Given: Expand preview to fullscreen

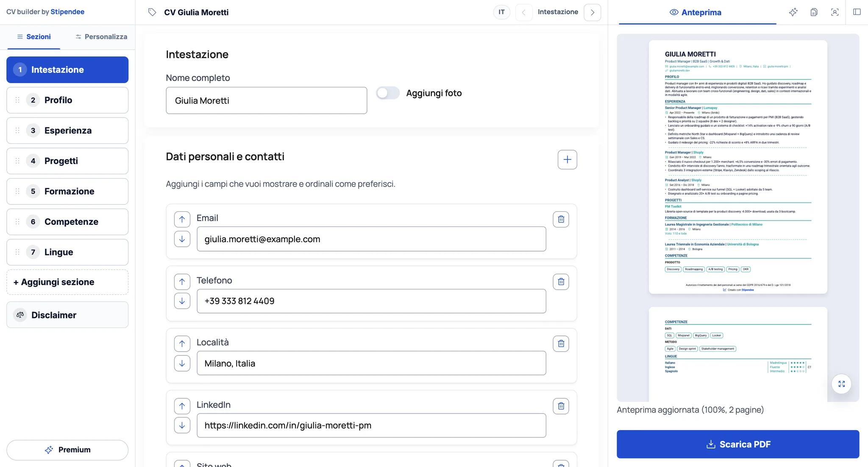Looking at the screenshot, I should coord(841,384).
